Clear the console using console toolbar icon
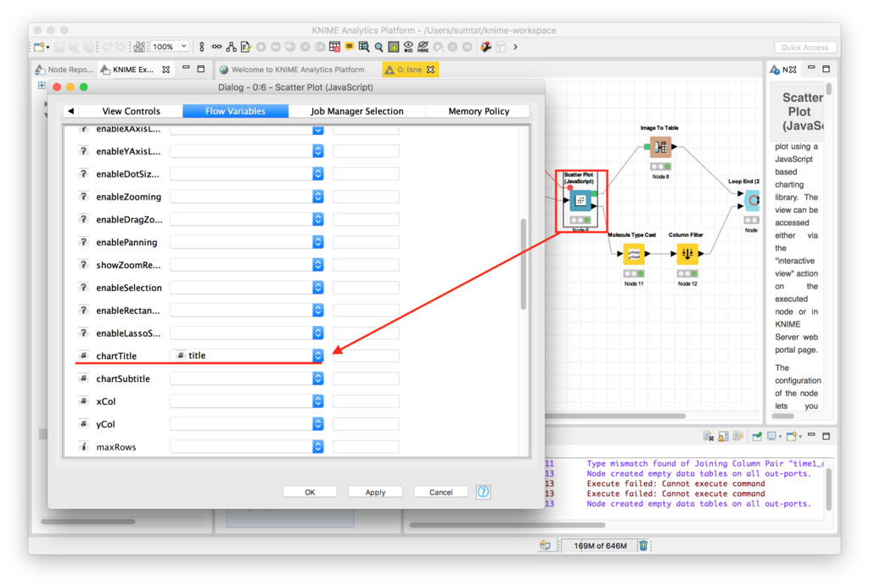The height and width of the screenshot is (588, 869). point(709,436)
